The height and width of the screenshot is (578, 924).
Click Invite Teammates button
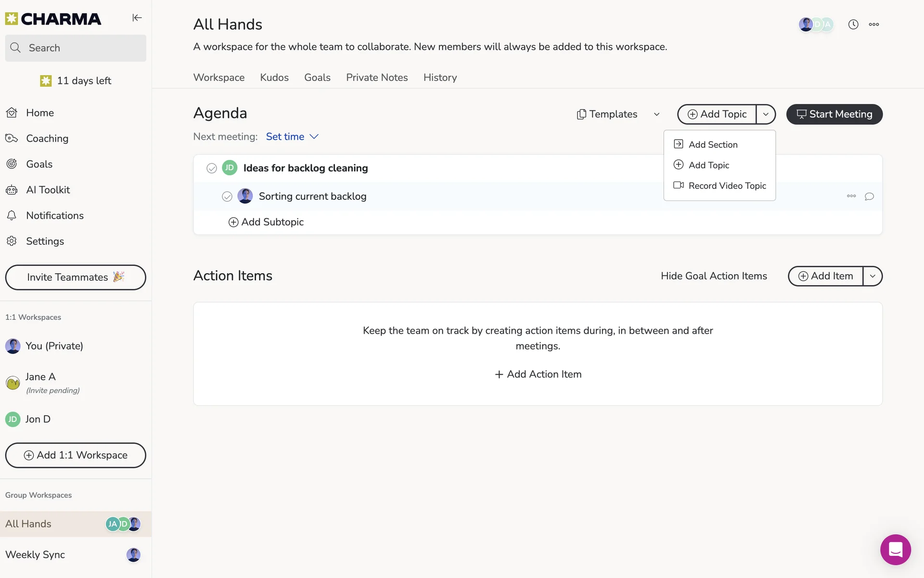[76, 277]
